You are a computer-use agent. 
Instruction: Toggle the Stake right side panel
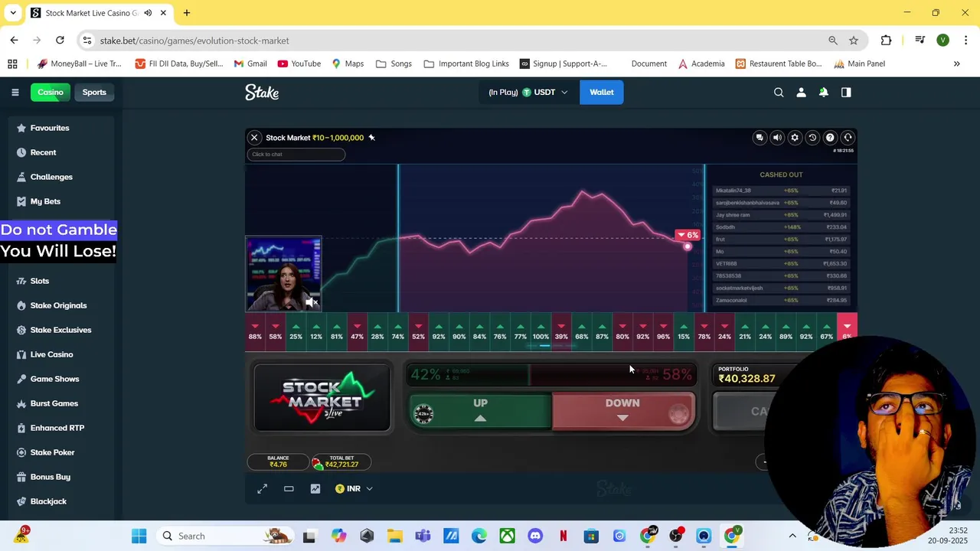coord(846,93)
